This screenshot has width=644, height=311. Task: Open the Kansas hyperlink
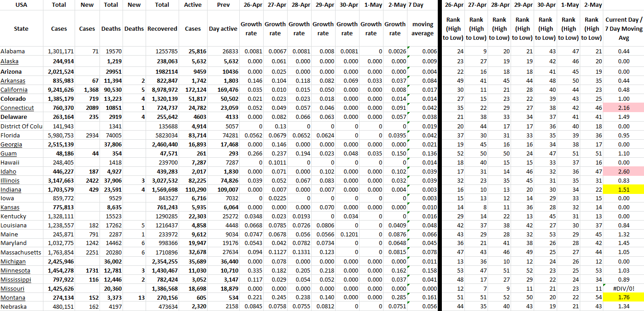click(x=10, y=207)
